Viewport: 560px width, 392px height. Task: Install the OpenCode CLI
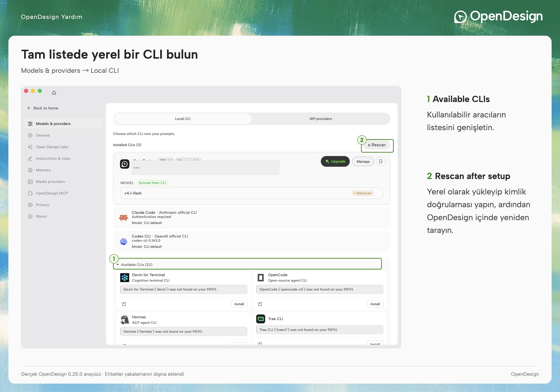(375, 304)
